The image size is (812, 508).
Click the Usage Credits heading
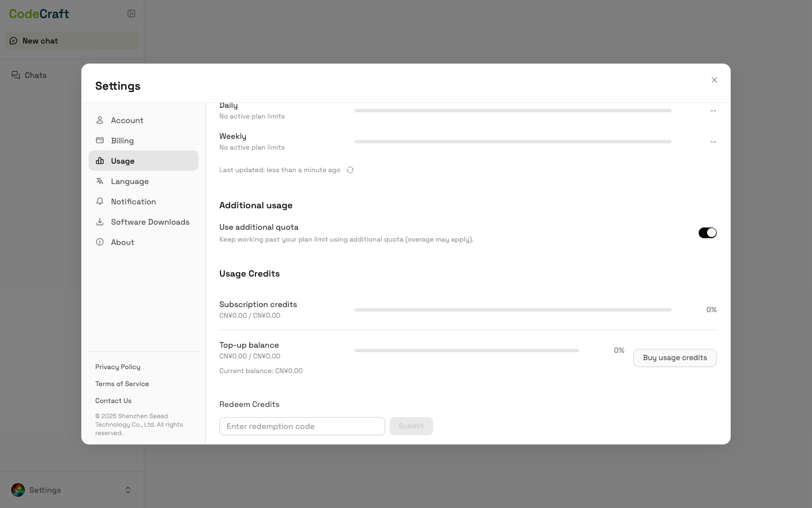click(249, 274)
